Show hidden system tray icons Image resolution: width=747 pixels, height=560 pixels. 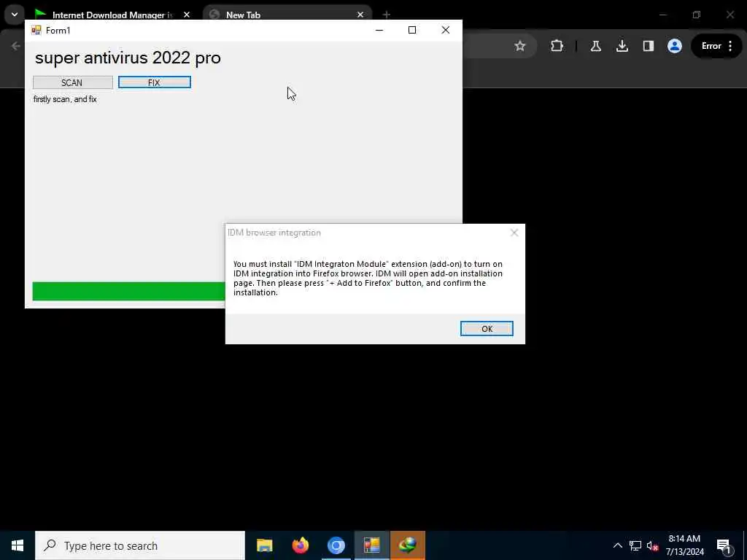[x=617, y=545]
